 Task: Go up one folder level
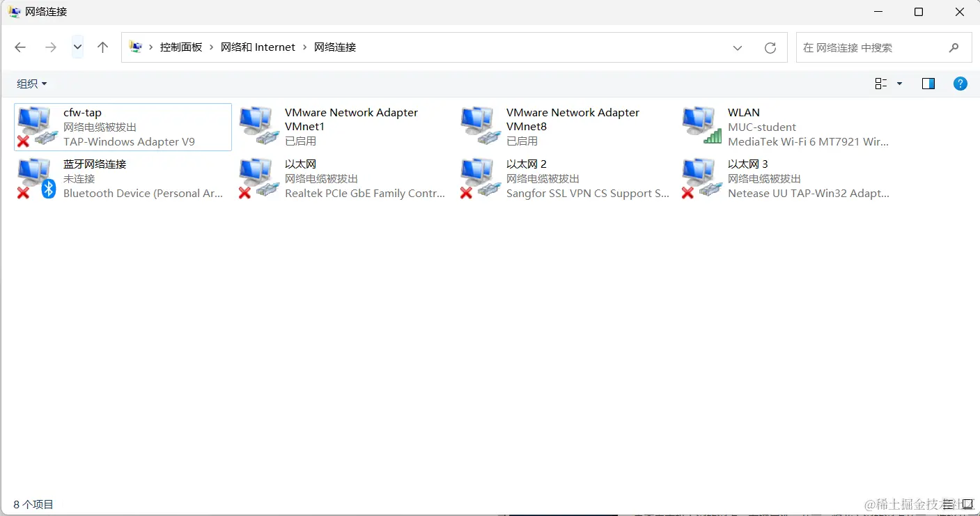click(x=103, y=47)
